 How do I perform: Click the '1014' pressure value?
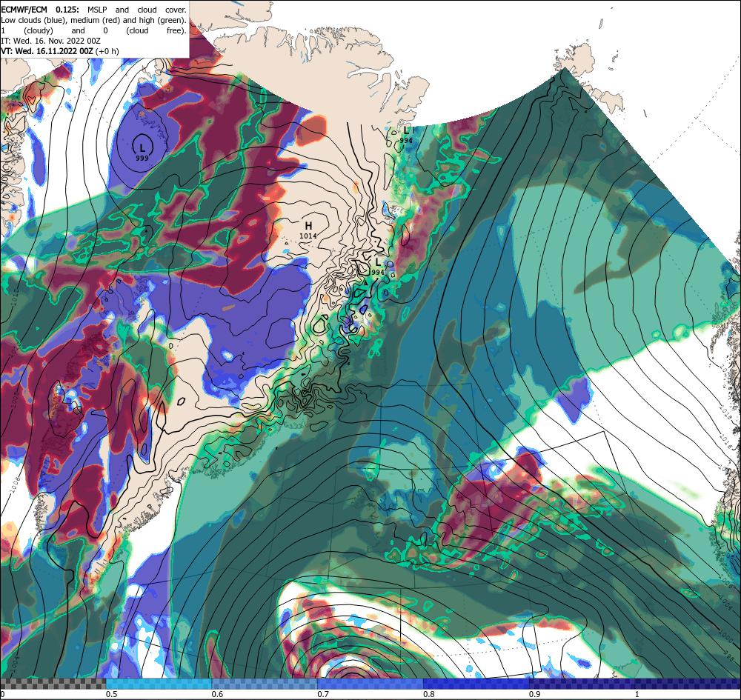click(308, 236)
